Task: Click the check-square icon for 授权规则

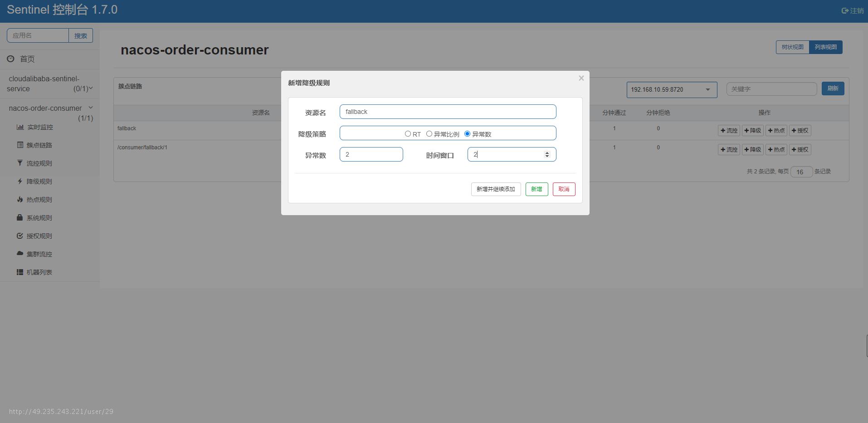Action: tap(20, 236)
